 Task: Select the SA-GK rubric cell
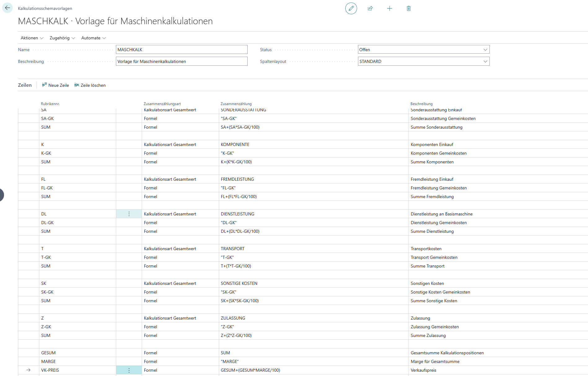click(77, 118)
